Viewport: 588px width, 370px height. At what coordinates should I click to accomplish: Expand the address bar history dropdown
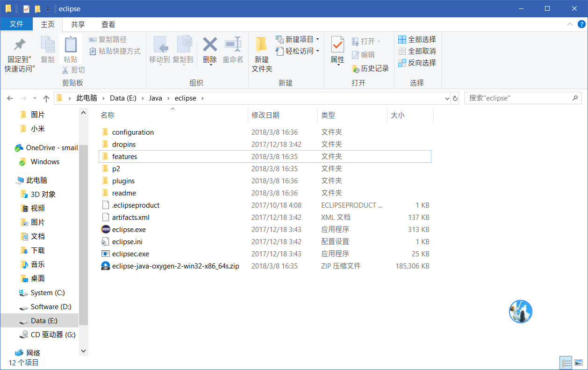(x=446, y=98)
